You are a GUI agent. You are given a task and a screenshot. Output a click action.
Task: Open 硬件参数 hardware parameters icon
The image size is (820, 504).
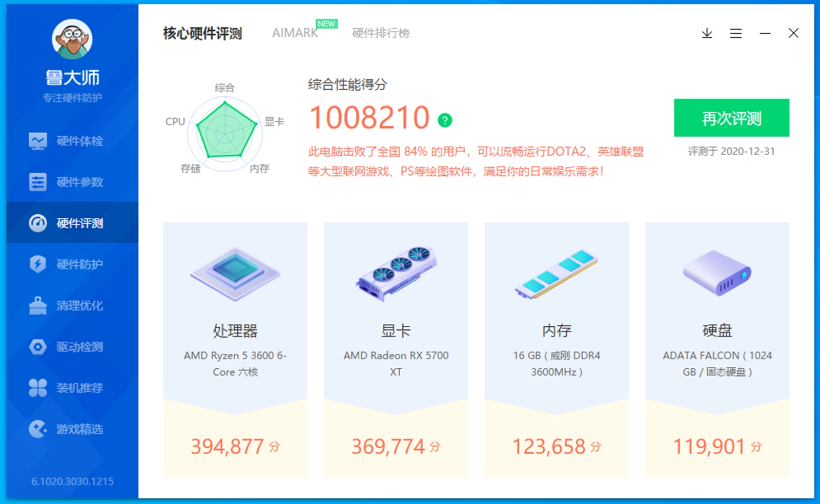pos(37,182)
